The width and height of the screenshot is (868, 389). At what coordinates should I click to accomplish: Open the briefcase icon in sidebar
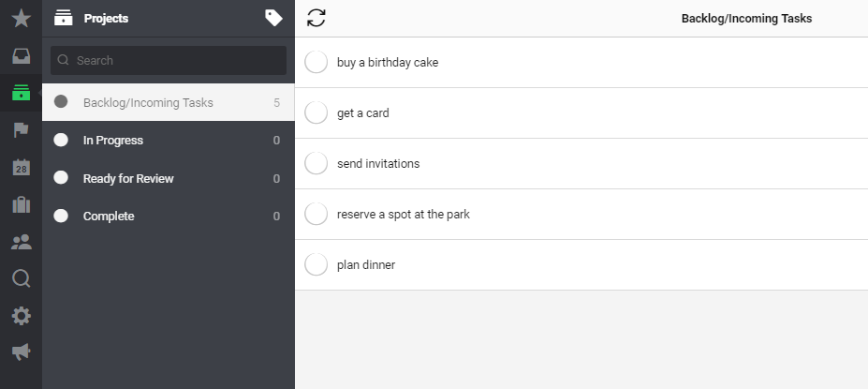21,204
